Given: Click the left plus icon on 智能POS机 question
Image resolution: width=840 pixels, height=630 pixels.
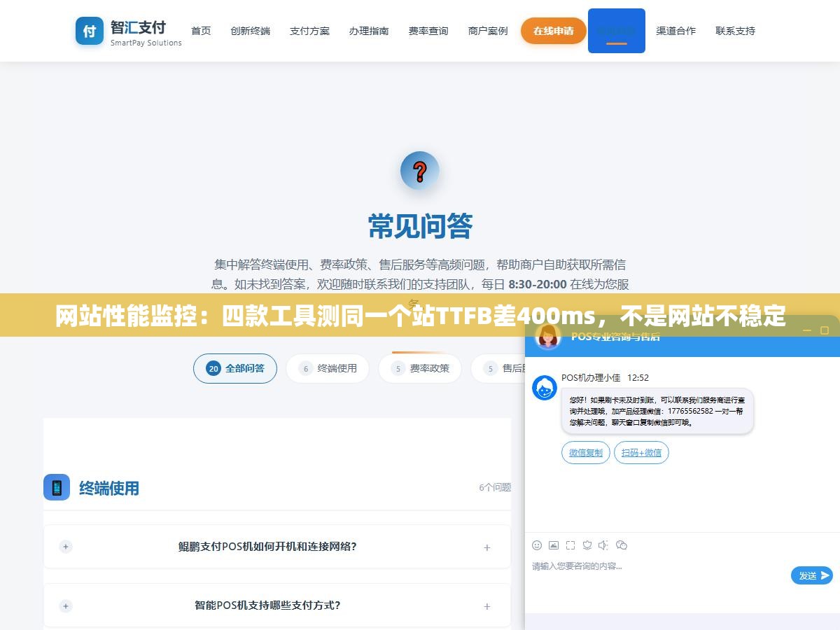Looking at the screenshot, I should coord(66,605).
